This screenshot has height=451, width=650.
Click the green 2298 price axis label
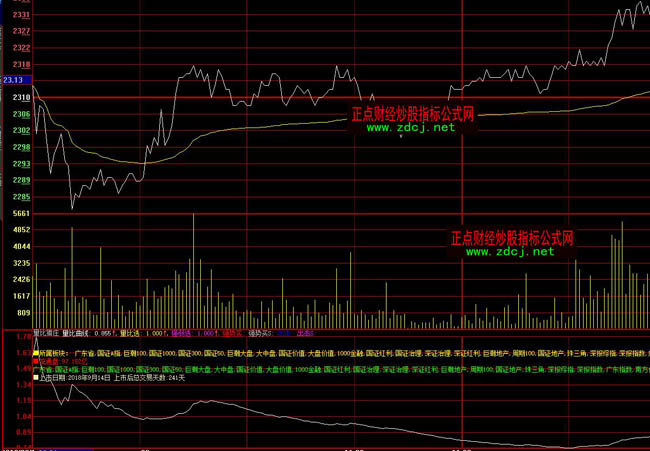pyautogui.click(x=22, y=147)
